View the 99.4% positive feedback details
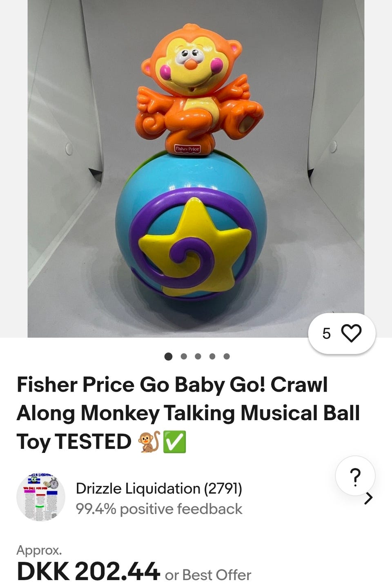392x587 pixels. point(159,509)
